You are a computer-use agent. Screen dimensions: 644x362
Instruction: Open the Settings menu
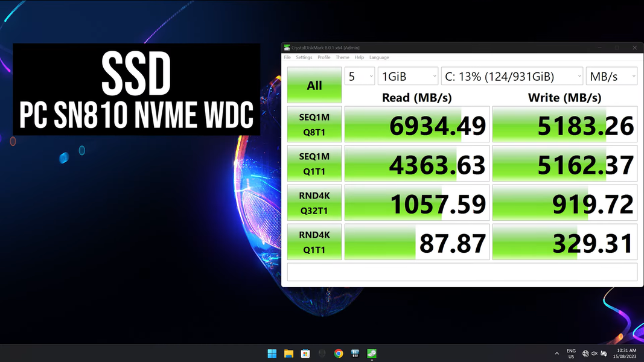point(304,57)
